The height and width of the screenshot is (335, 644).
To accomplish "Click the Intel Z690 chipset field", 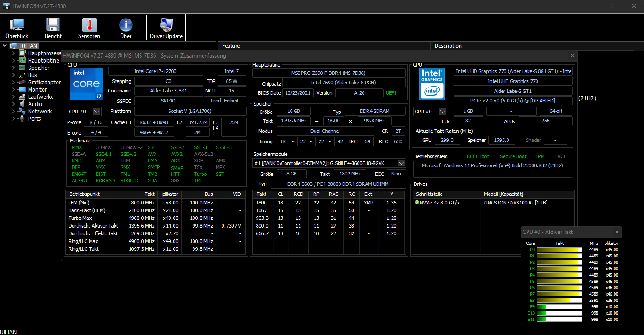I will click(x=344, y=83).
